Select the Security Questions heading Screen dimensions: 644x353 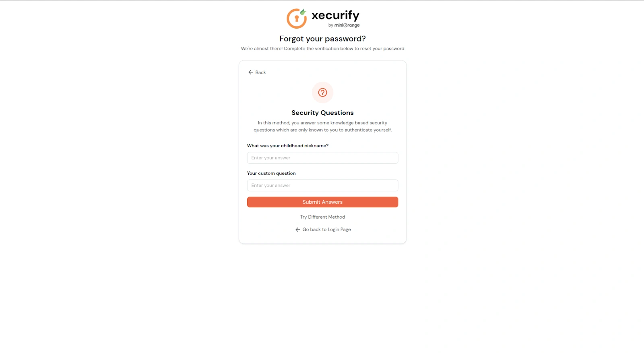[x=322, y=113]
